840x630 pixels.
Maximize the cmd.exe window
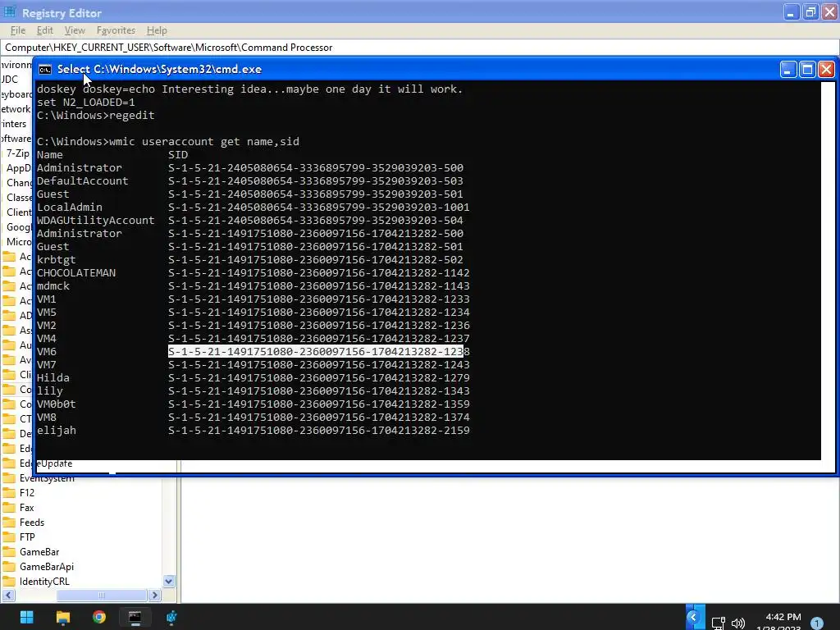[807, 70]
